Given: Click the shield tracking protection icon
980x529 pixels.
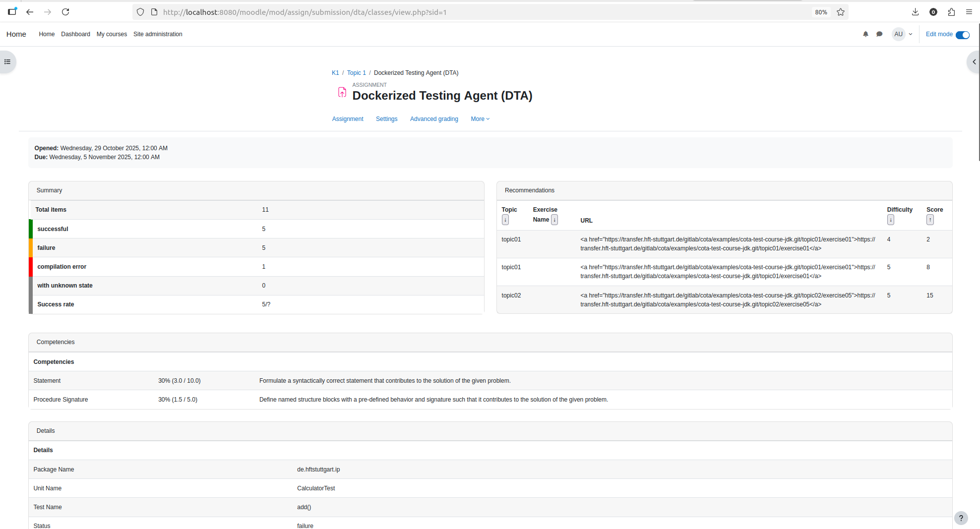Looking at the screenshot, I should (x=140, y=12).
